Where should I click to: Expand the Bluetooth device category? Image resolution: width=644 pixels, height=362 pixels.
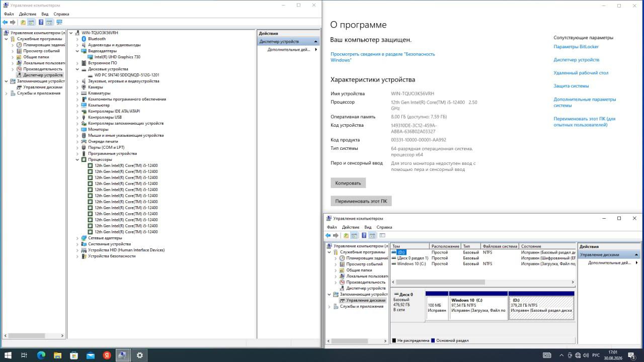coord(77,39)
